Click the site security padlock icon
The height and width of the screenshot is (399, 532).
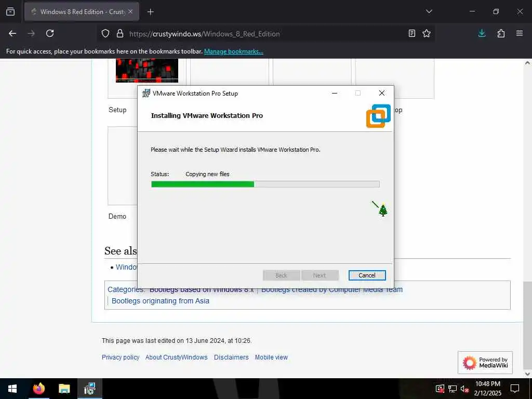(x=120, y=33)
